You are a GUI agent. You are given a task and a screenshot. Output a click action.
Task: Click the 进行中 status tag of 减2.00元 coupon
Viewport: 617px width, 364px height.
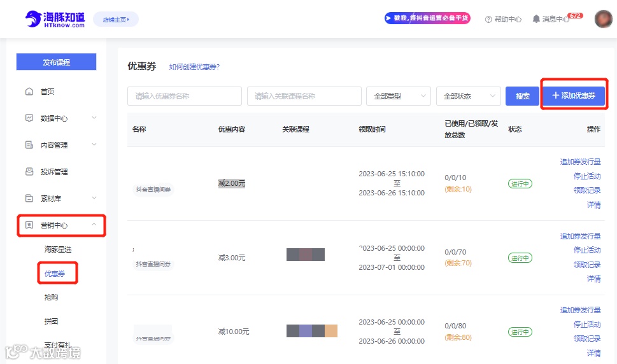click(x=520, y=183)
